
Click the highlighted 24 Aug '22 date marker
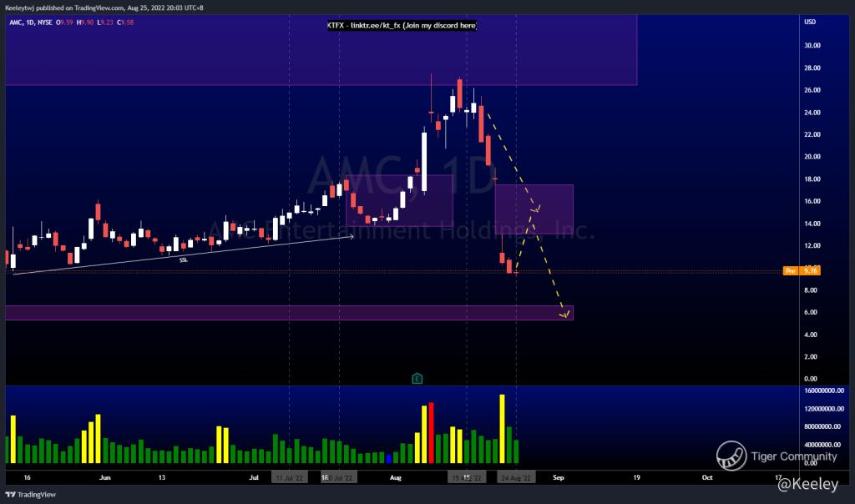coord(516,478)
